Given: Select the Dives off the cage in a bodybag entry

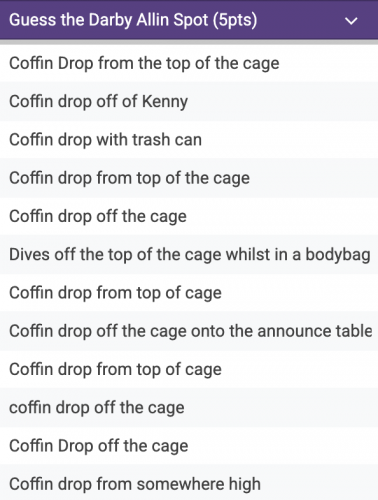Looking at the screenshot, I should click(189, 255).
